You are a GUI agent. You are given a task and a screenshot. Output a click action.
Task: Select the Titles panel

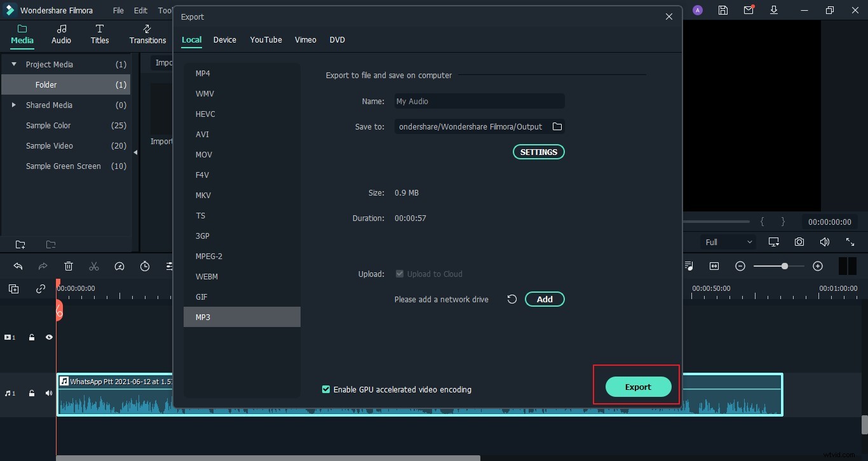coord(99,34)
